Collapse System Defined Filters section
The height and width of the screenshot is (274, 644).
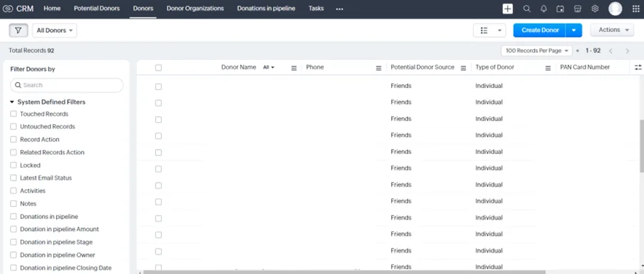pos(12,102)
